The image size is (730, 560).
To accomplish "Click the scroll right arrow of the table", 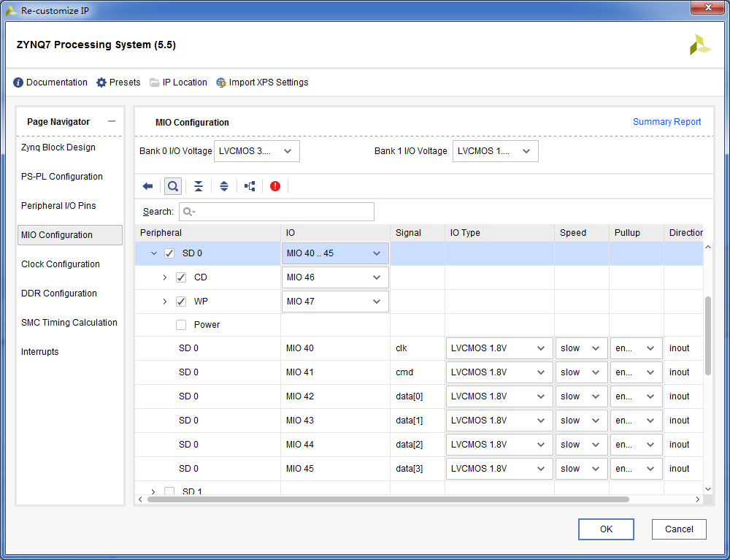I will pyautogui.click(x=697, y=499).
